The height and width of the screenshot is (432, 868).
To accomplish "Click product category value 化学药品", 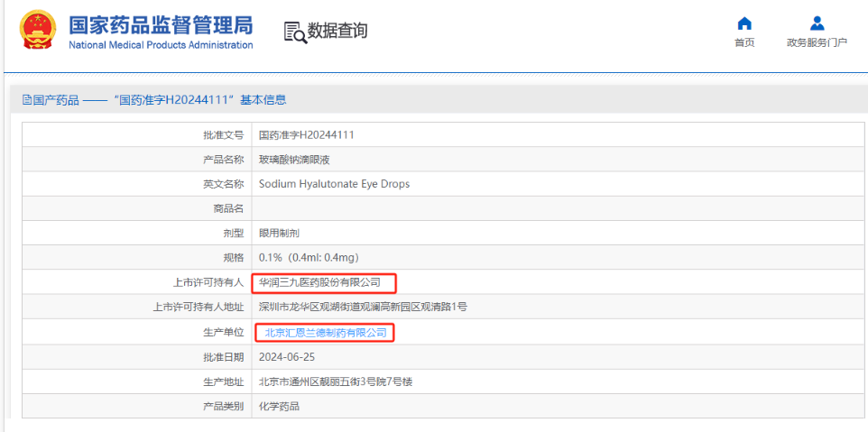I will [x=279, y=407].
